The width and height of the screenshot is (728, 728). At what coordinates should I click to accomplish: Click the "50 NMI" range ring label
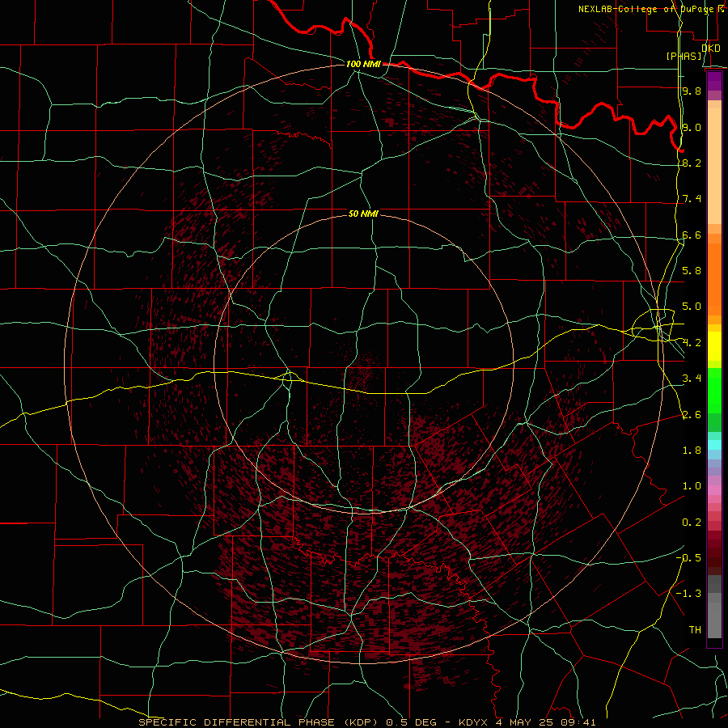363,214
